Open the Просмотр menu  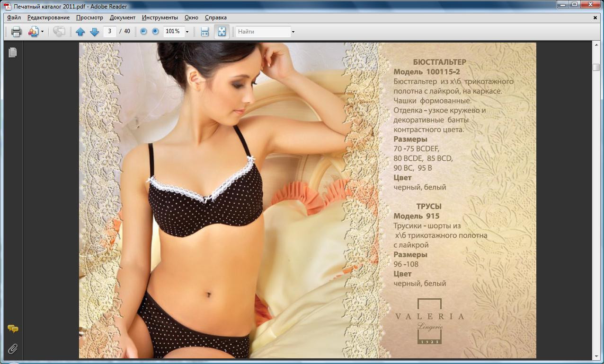click(89, 17)
